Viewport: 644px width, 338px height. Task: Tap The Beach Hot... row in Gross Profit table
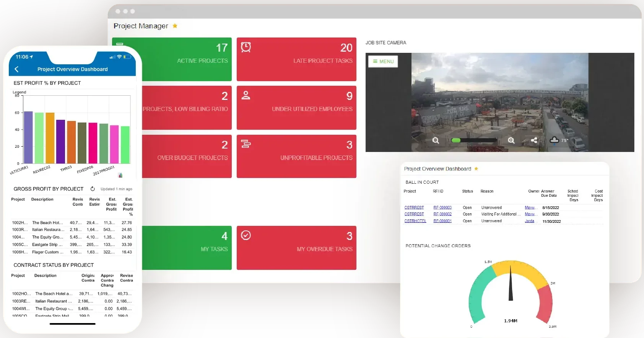(x=72, y=222)
